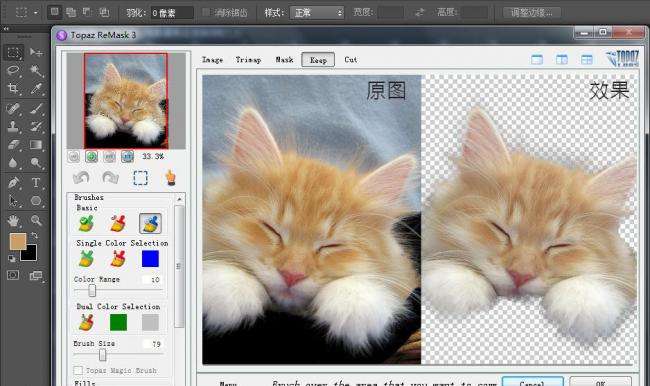Select the Gradient tool in Photoshop toolbox
Viewport: 650px width, 386px height.
(x=36, y=145)
